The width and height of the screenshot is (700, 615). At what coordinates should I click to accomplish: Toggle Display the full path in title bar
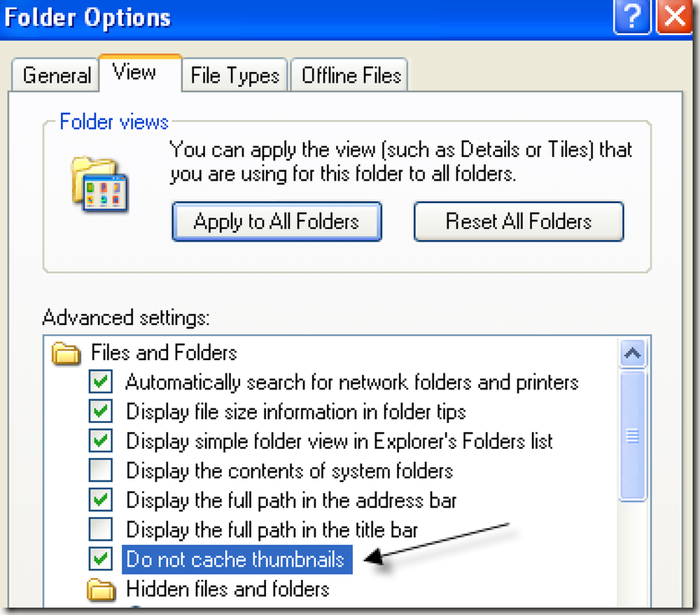coord(100,530)
